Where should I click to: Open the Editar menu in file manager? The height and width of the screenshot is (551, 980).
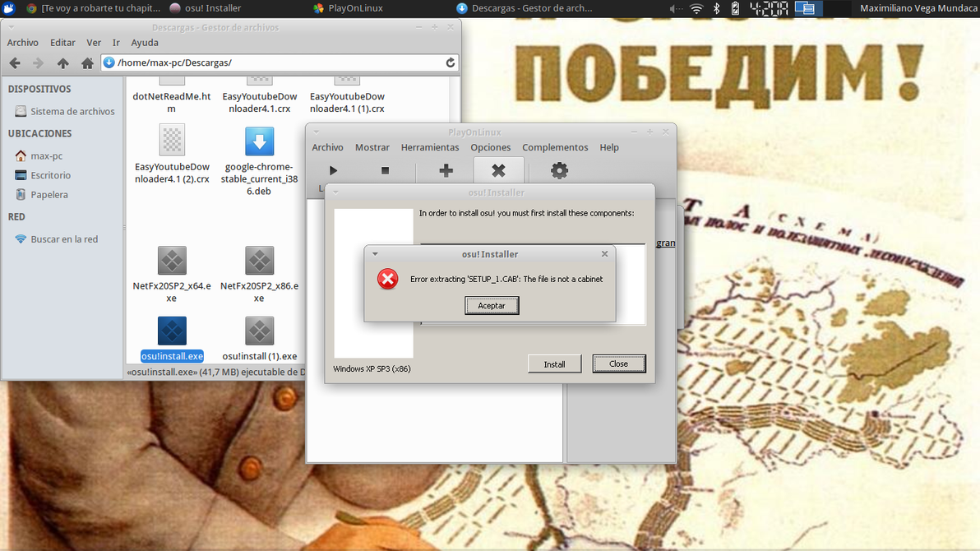pos(62,43)
